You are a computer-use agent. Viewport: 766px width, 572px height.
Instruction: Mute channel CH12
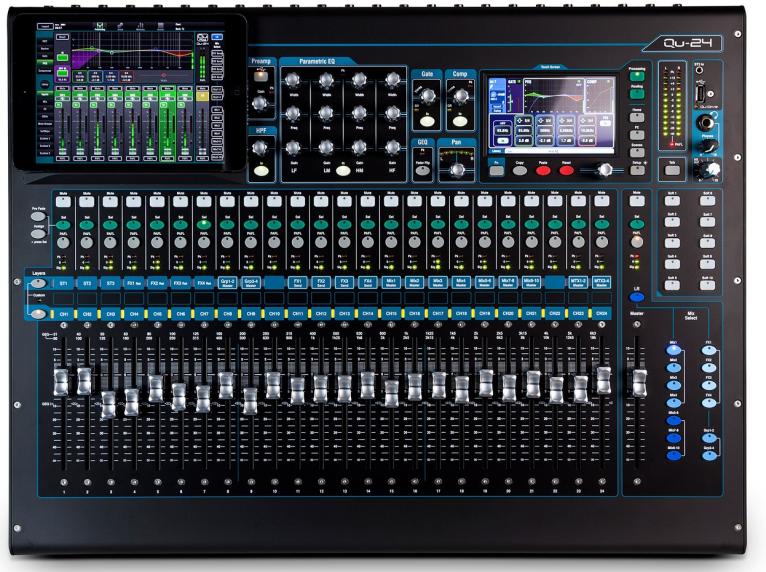click(321, 201)
